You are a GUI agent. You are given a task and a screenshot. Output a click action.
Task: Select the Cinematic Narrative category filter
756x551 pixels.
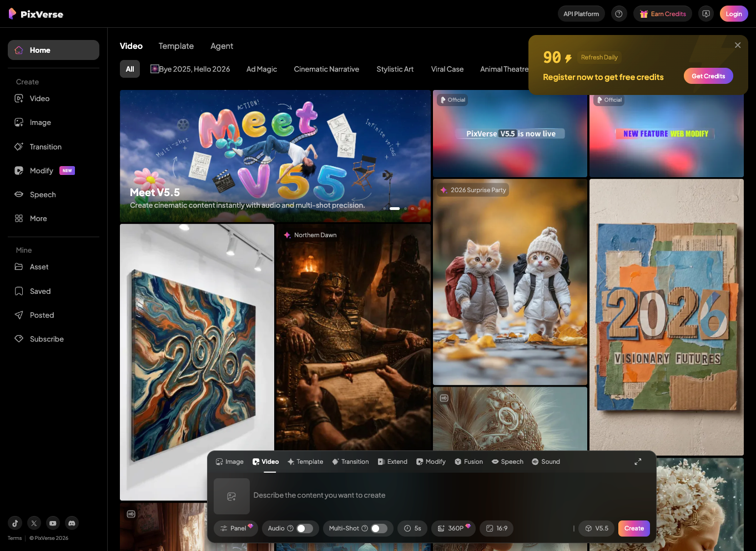pyautogui.click(x=326, y=69)
